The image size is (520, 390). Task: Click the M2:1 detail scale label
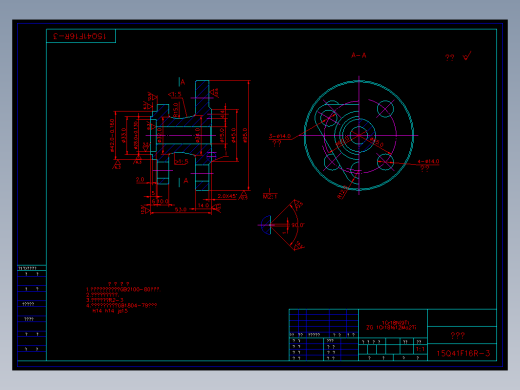click(x=270, y=196)
